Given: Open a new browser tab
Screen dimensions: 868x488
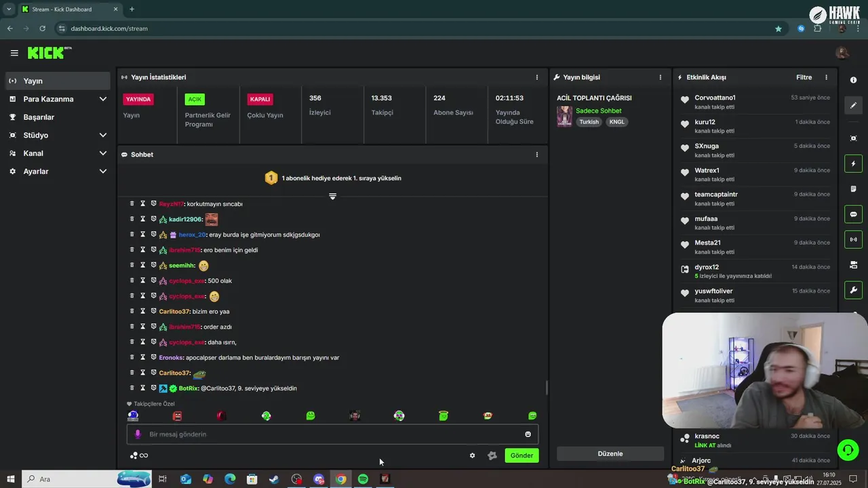Looking at the screenshot, I should (x=132, y=9).
